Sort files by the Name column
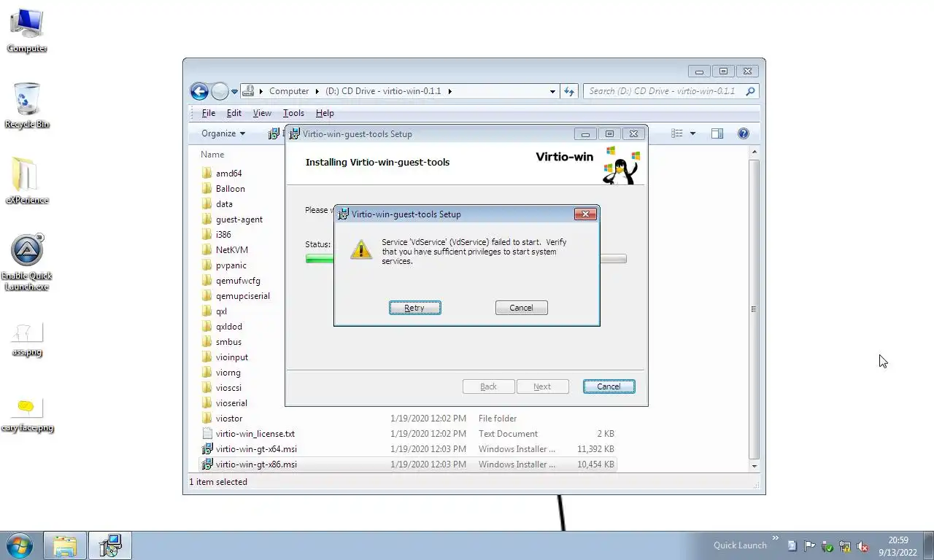Viewport: 934px width, 560px height. point(212,155)
